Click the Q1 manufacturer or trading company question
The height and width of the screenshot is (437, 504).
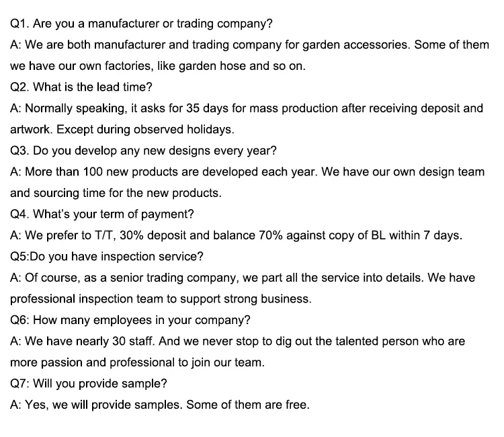142,24
